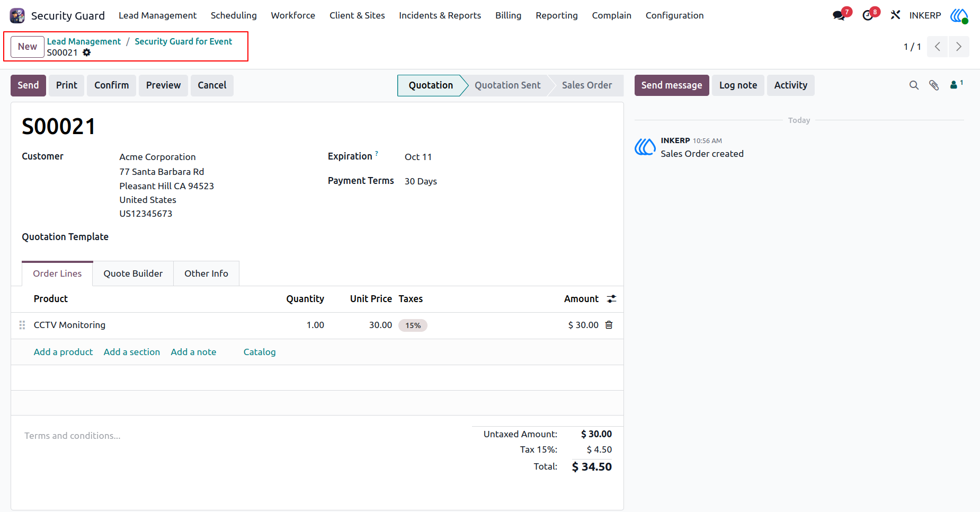Open the messages chat icon with badge 7
The width and height of the screenshot is (980, 512).
[x=840, y=15]
